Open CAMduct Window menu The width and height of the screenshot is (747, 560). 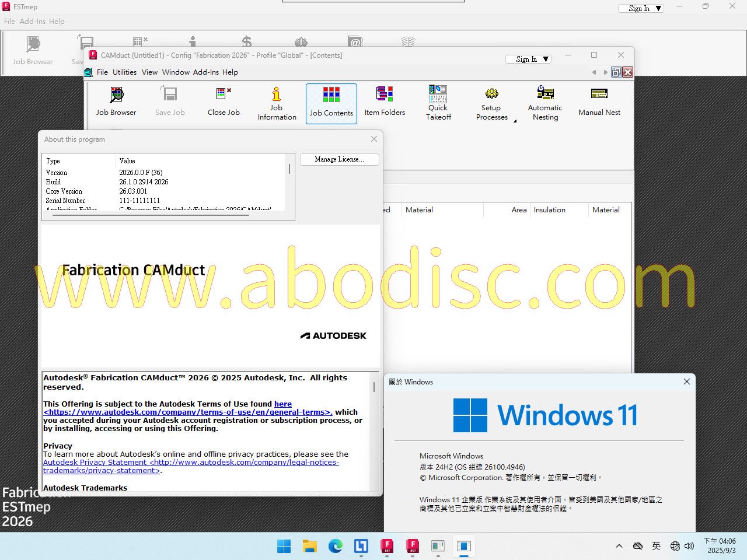click(x=176, y=72)
